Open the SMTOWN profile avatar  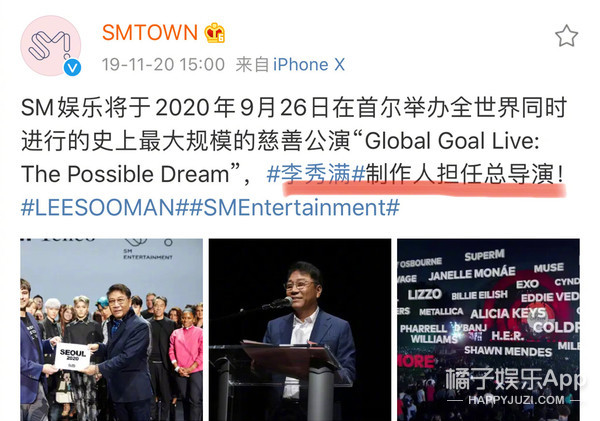coord(51,46)
